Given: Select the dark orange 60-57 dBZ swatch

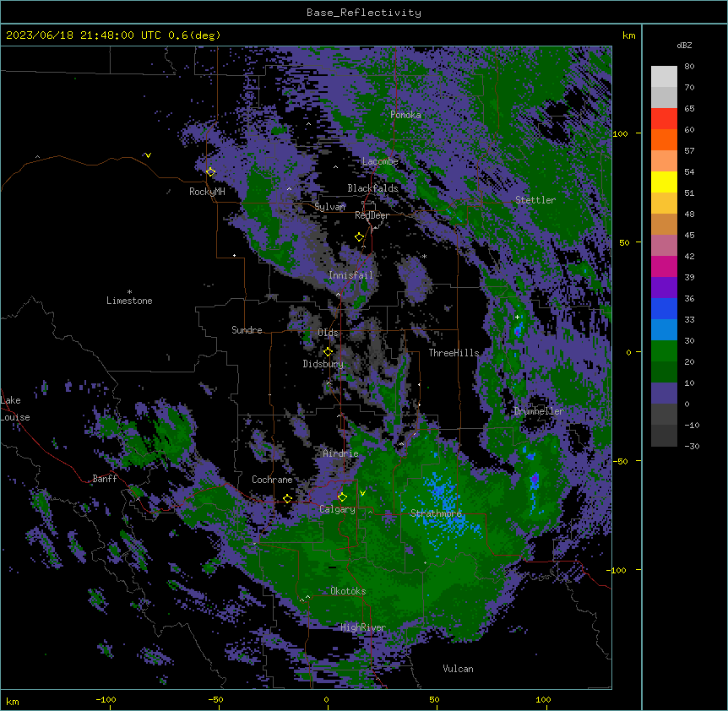Looking at the screenshot, I should [x=664, y=139].
